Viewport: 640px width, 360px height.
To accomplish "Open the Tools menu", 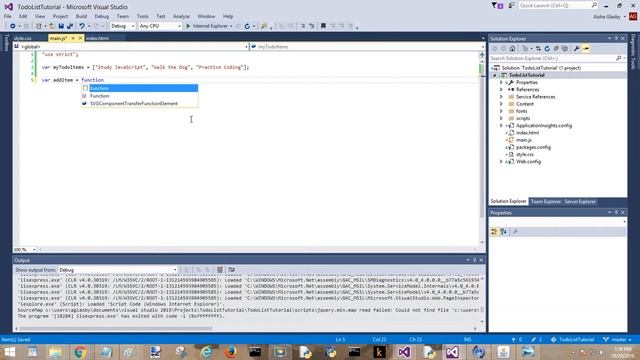I will tap(142, 16).
